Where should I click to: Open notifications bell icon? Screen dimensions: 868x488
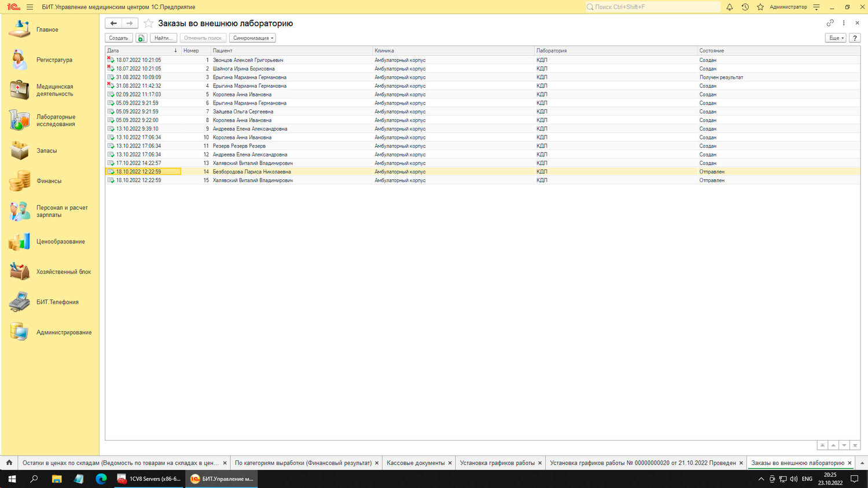coord(730,7)
